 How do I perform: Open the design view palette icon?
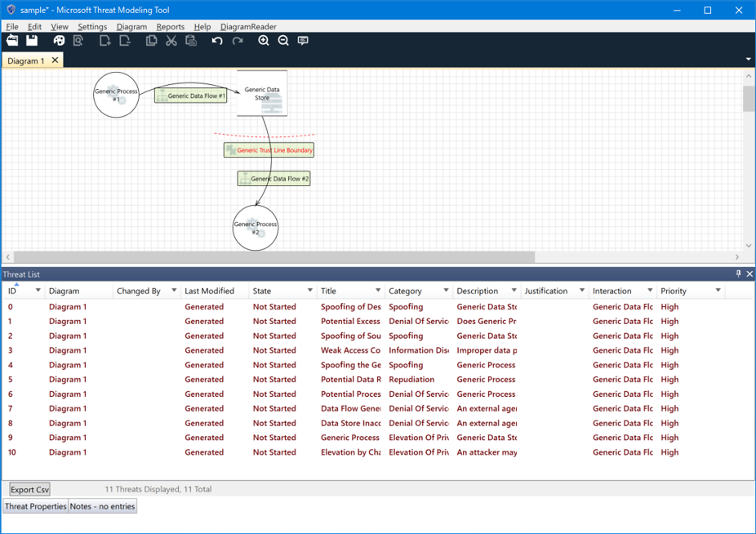pyautogui.click(x=59, y=41)
